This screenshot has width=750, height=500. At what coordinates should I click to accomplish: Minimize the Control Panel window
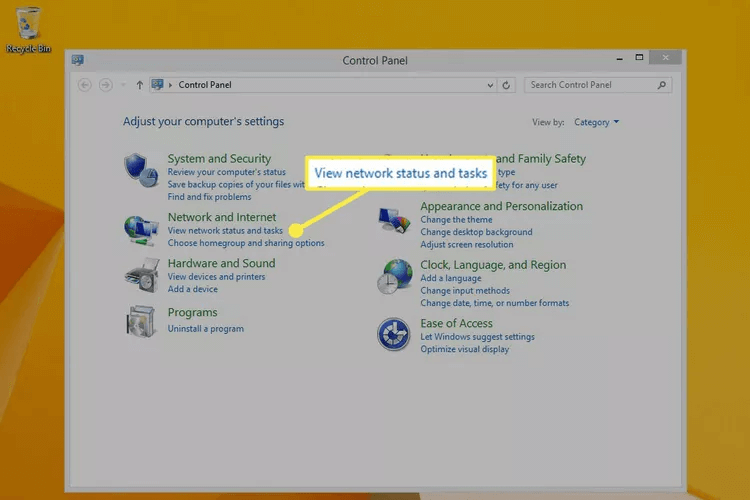619,58
